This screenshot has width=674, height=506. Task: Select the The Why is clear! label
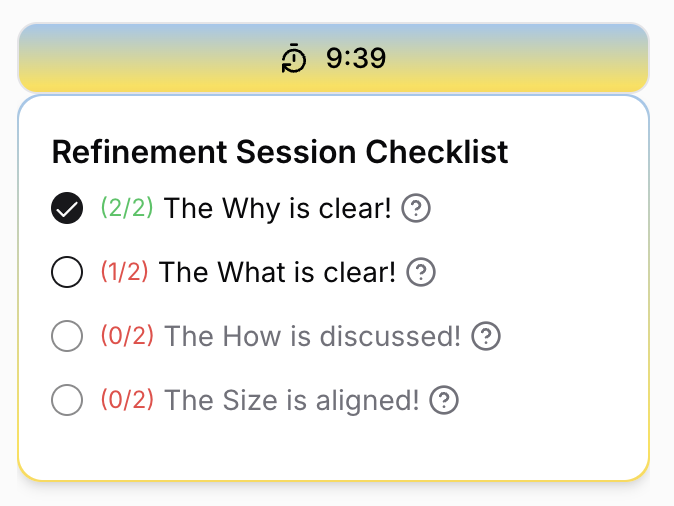coord(277,209)
